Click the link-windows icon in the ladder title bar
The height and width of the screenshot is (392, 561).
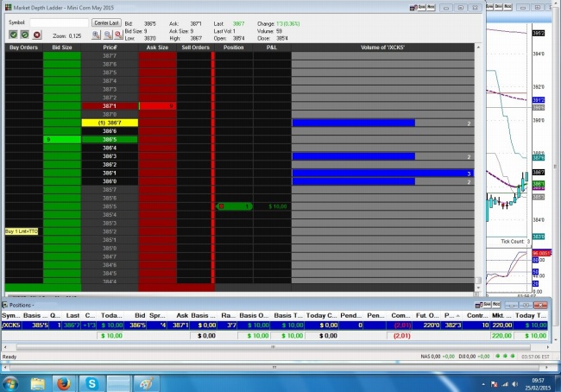click(x=413, y=7)
